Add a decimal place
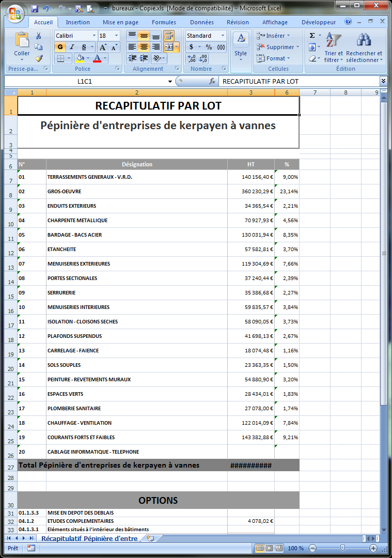This screenshot has height=558, width=392. click(x=192, y=58)
